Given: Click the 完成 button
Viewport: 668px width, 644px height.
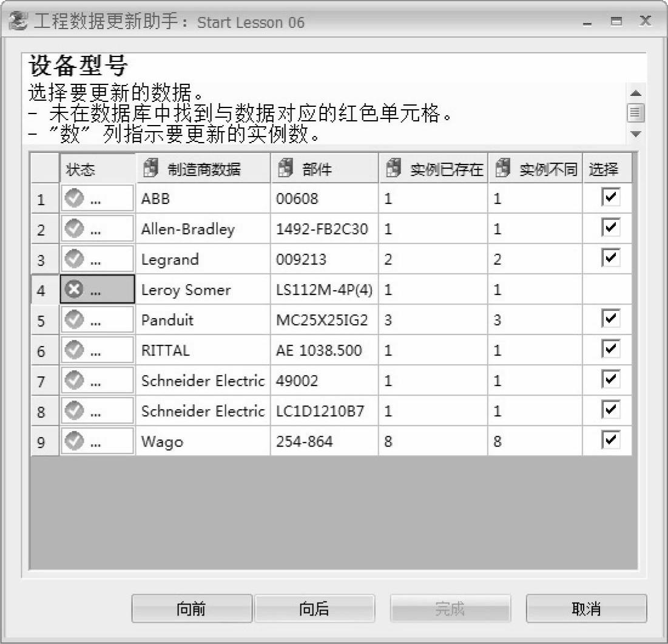Looking at the screenshot, I should coord(450,609).
